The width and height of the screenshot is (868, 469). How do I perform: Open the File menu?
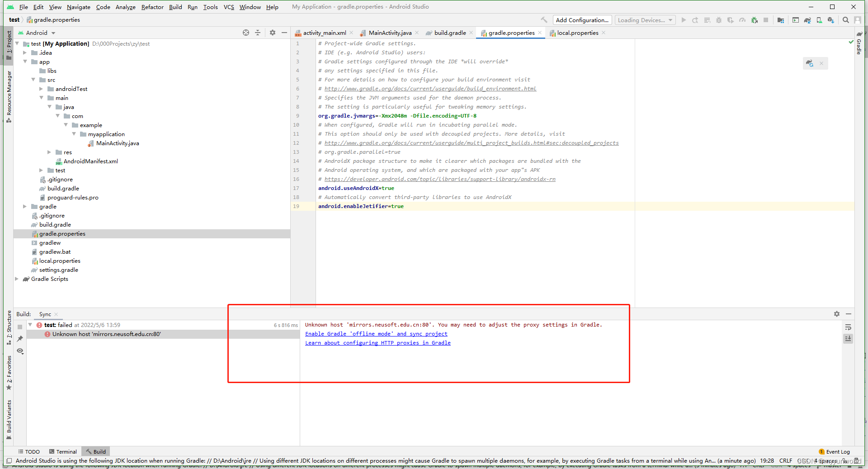(24, 7)
